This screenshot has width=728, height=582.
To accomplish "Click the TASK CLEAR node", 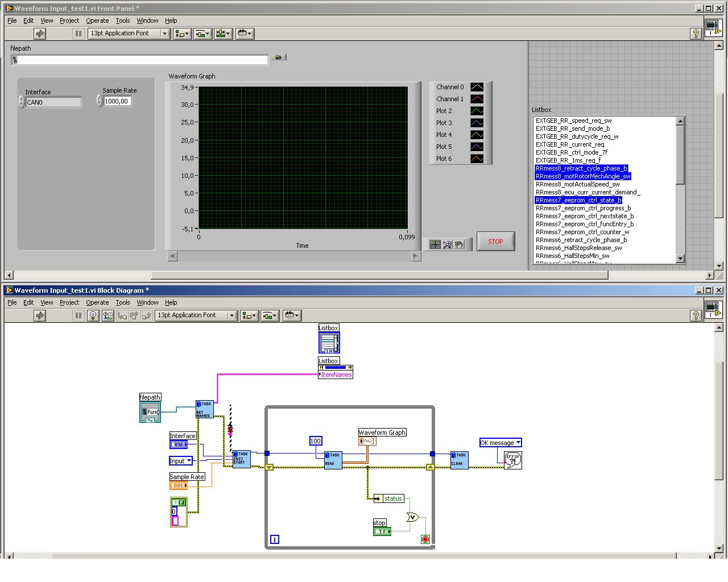I will click(x=460, y=460).
